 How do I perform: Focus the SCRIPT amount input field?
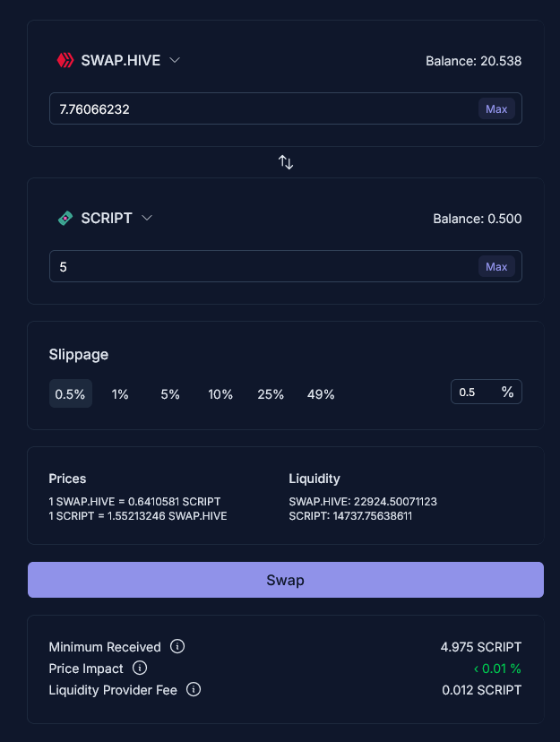(260, 267)
